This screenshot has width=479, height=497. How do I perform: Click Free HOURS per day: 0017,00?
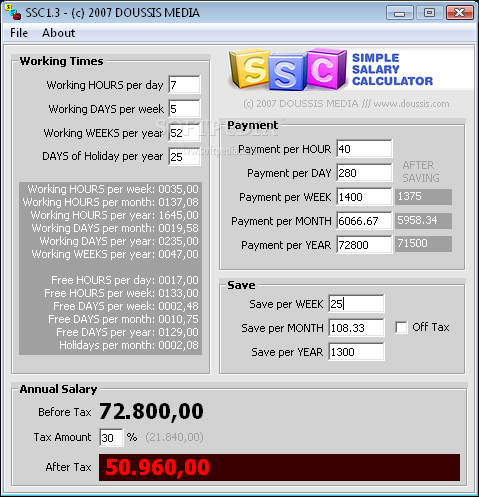(x=125, y=280)
